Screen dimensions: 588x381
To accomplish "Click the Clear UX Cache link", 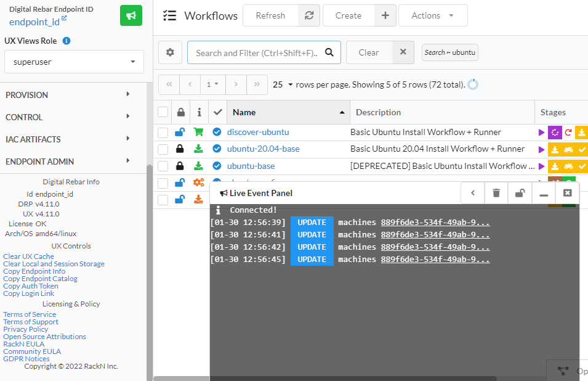I will click(28, 256).
